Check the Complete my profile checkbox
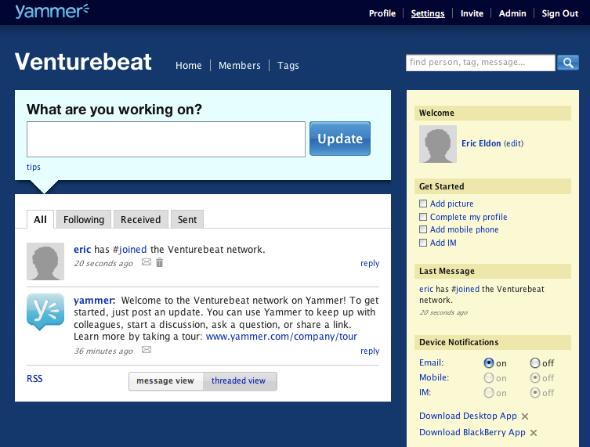The image size is (590, 447). (423, 217)
